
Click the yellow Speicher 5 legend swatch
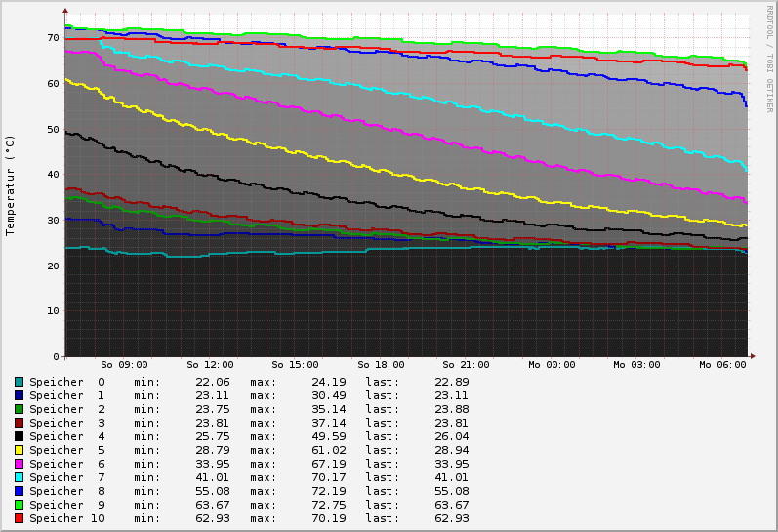tap(19, 450)
